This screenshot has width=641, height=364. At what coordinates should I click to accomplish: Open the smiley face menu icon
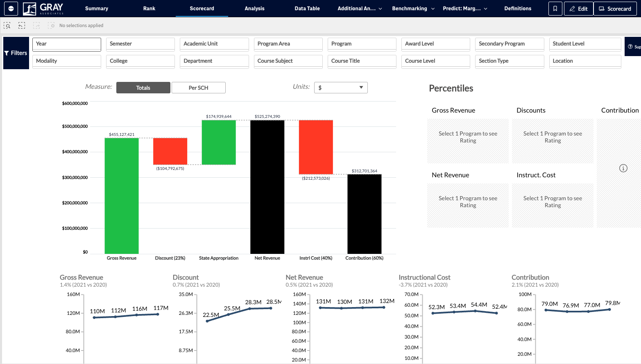[x=11, y=8]
